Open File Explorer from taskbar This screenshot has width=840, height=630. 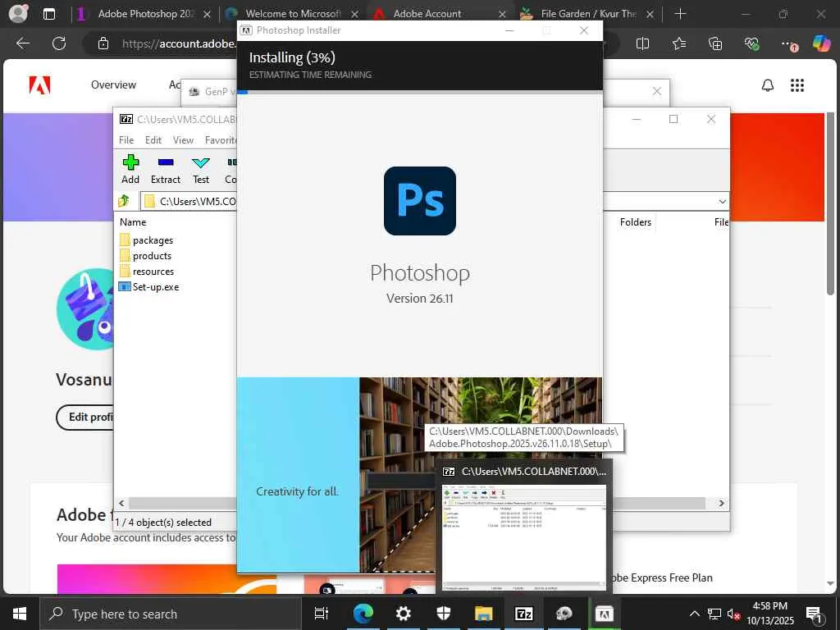coord(483,614)
